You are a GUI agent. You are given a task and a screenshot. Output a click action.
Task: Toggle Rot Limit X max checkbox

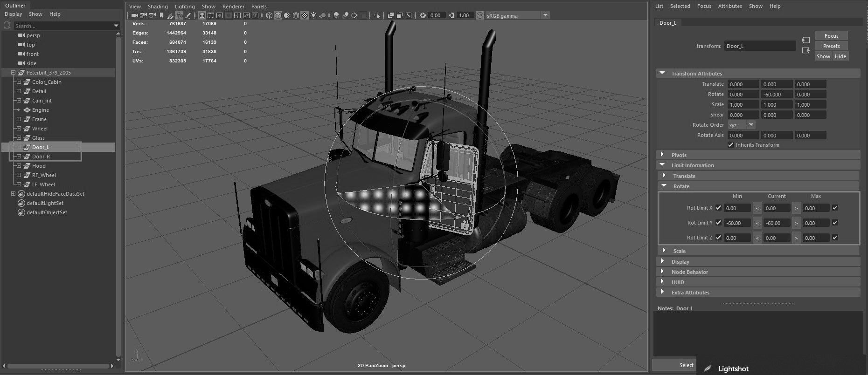[x=835, y=208]
